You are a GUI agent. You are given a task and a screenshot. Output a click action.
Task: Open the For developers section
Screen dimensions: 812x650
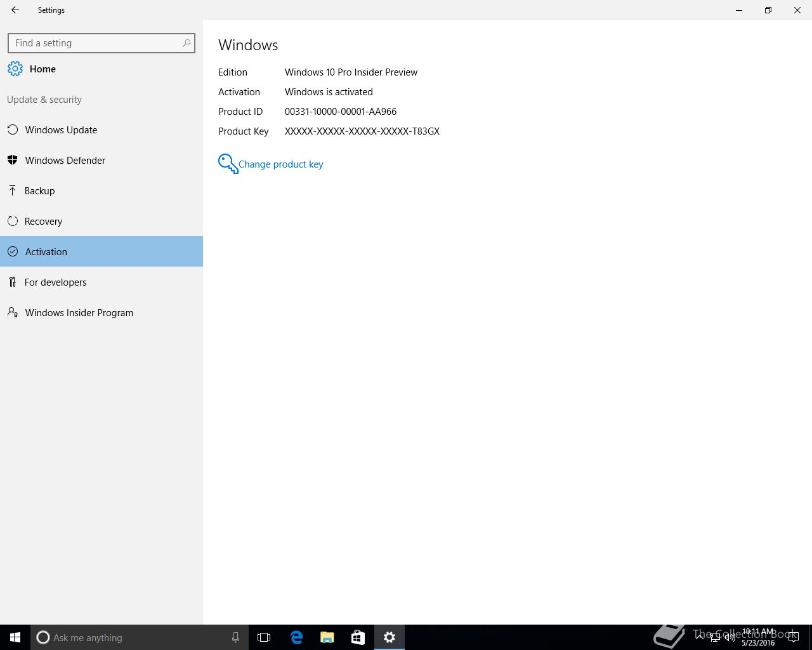(101, 282)
